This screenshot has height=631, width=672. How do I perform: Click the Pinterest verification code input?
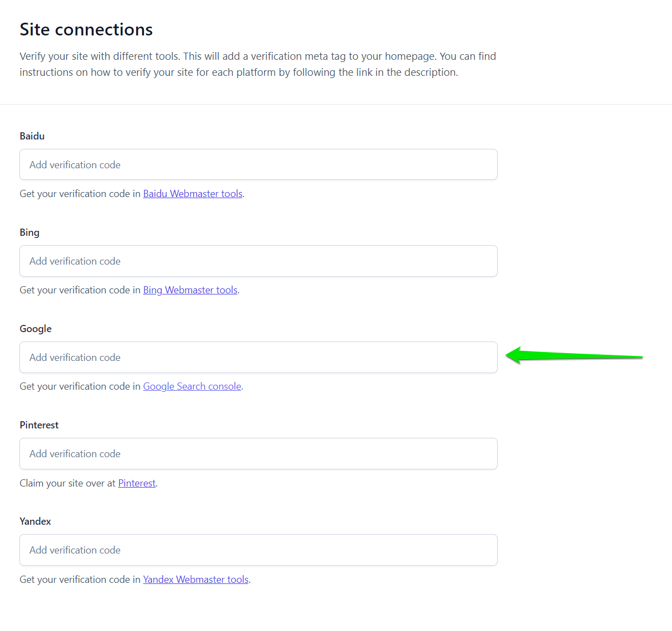point(258,453)
